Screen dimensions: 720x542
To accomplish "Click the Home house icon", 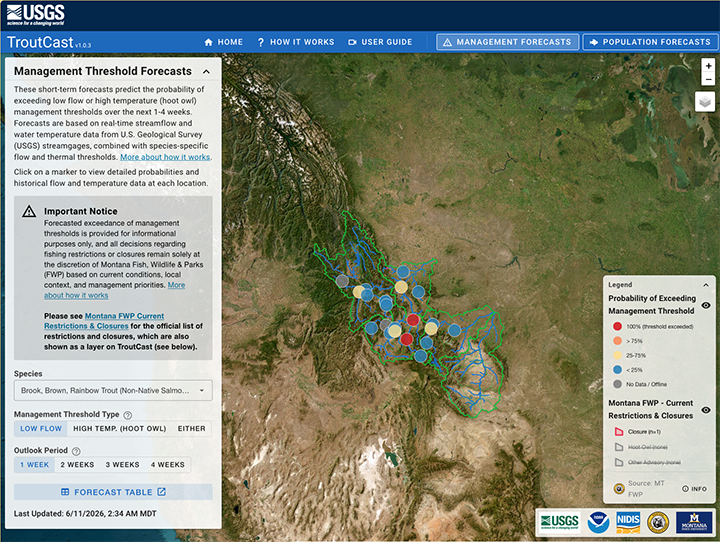I will tap(208, 42).
